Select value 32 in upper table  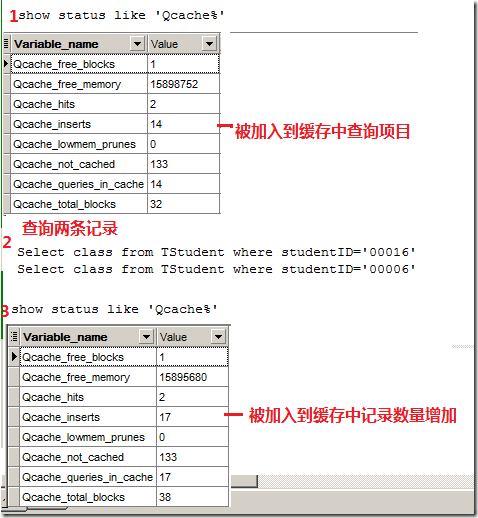(184, 204)
